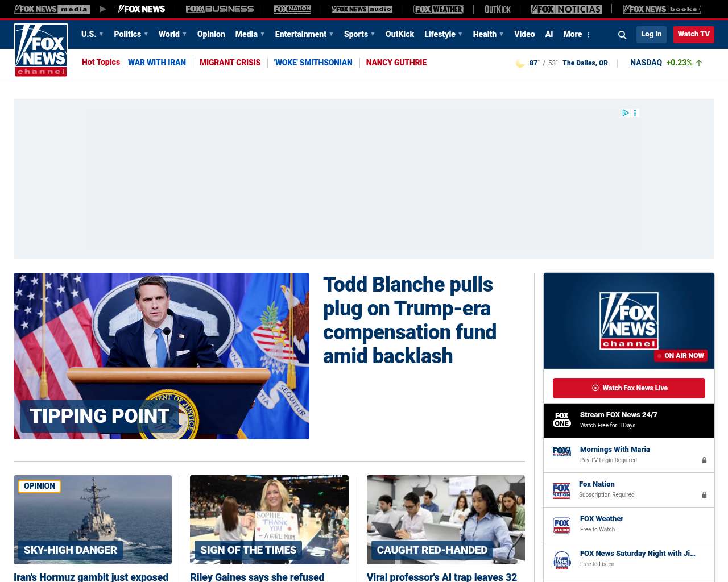Open ad options three-dot icon
The height and width of the screenshot is (582, 728).
click(x=635, y=113)
